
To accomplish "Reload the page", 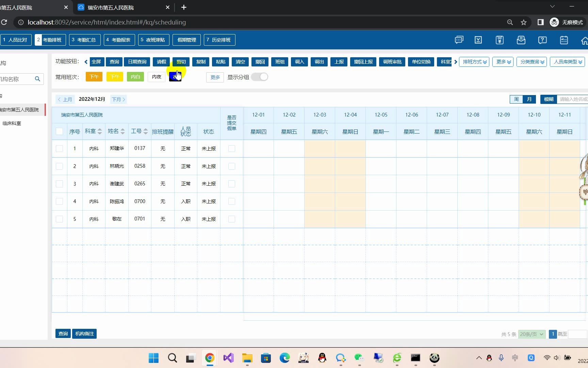I will 4,22.
